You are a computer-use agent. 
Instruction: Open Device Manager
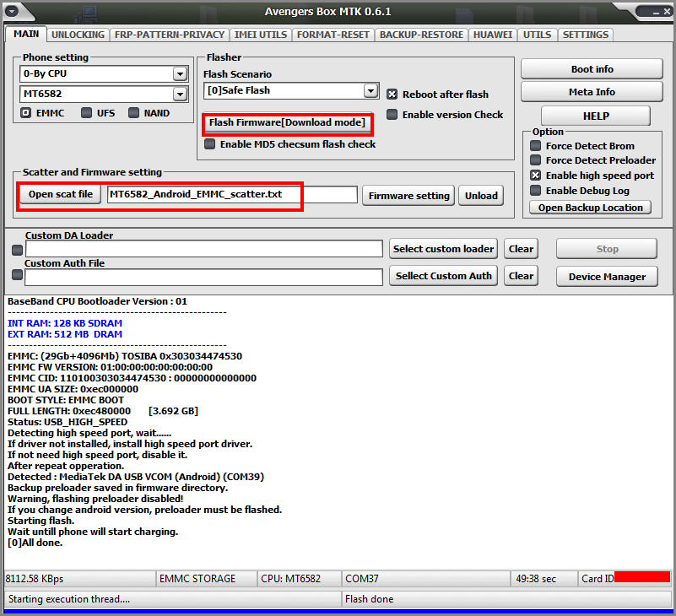pos(607,277)
